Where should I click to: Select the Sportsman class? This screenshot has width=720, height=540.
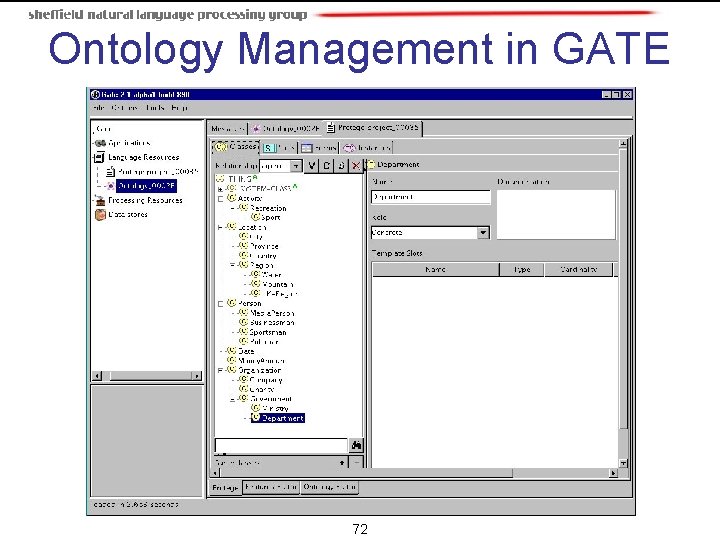pyautogui.click(x=268, y=332)
